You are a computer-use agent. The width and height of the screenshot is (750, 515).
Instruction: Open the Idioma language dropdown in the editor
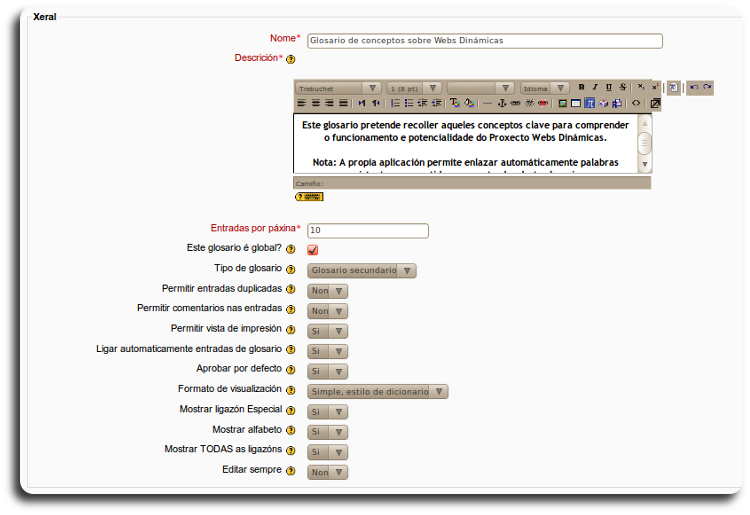[545, 88]
